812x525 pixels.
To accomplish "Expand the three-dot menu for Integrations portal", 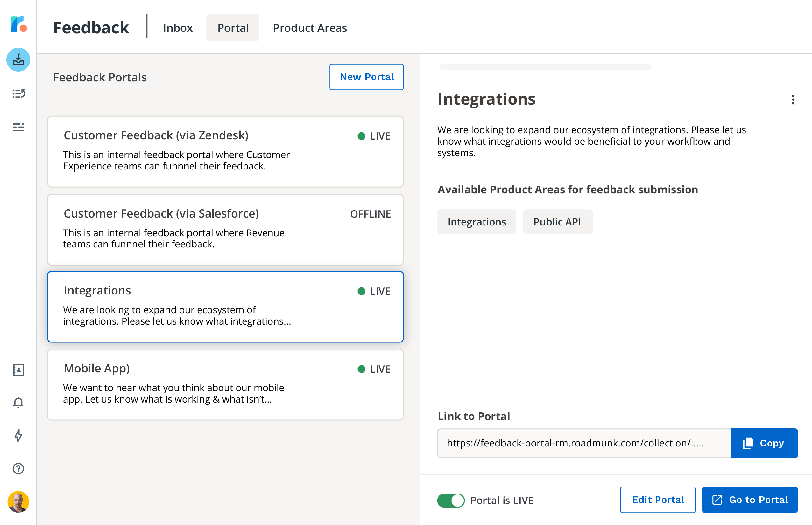I will pos(793,99).
